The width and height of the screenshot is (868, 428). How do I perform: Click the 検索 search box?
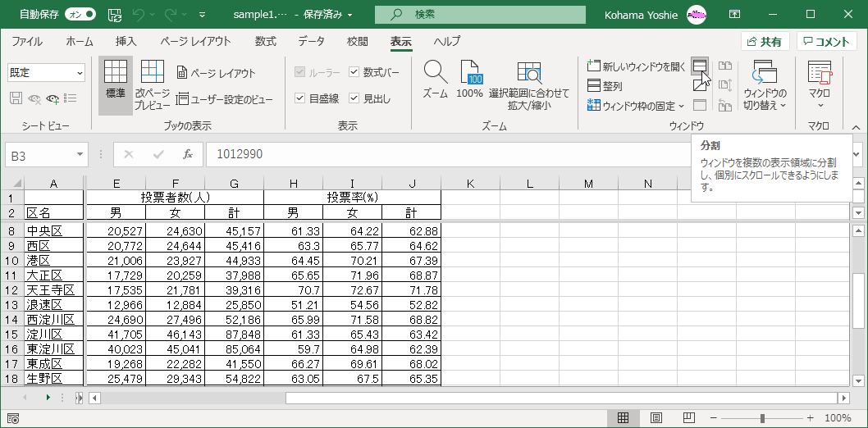tap(480, 15)
